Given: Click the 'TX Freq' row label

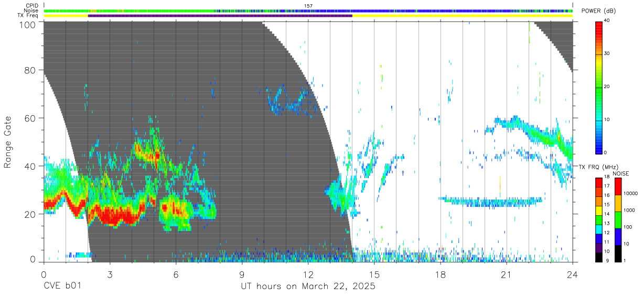Looking at the screenshot, I should 28,15.
